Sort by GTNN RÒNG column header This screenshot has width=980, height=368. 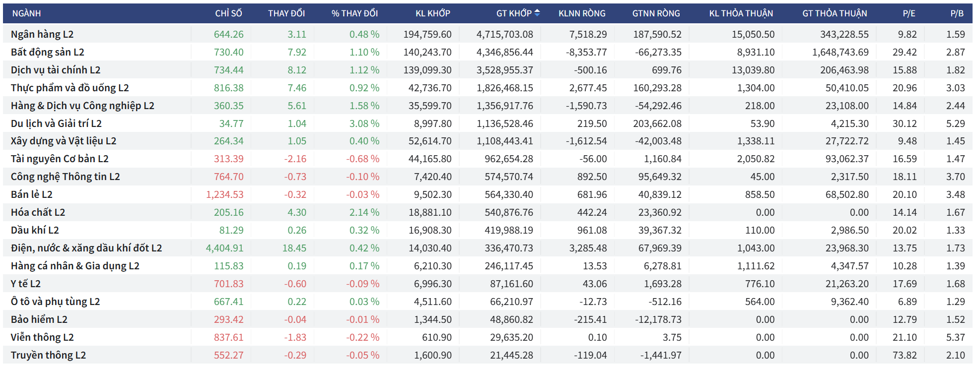pyautogui.click(x=656, y=13)
